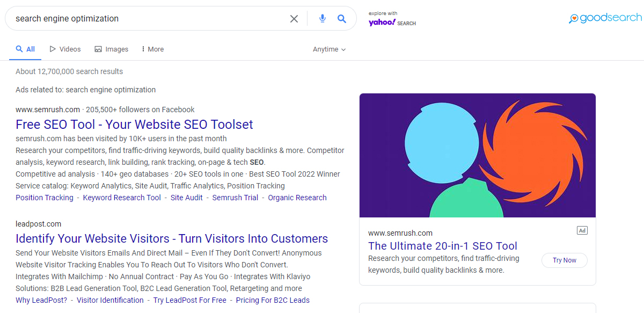The image size is (644, 313).
Task: Switch to the Videos tab
Action: tap(65, 49)
